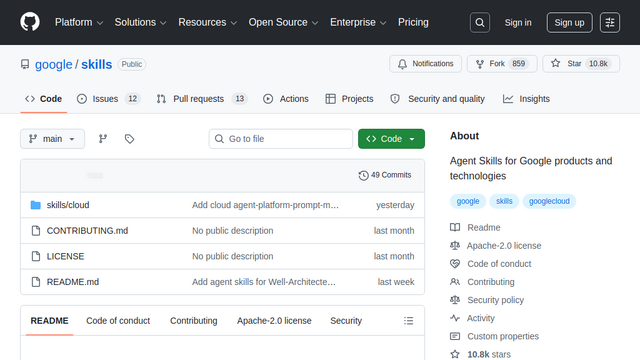Expand the Open Source menu
This screenshot has width=640, height=360.
(x=283, y=22)
